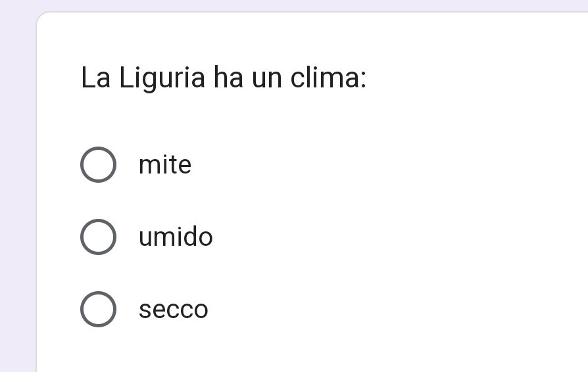This screenshot has height=372, width=588.
Task: Select the "mite" radio button
Action: (99, 164)
